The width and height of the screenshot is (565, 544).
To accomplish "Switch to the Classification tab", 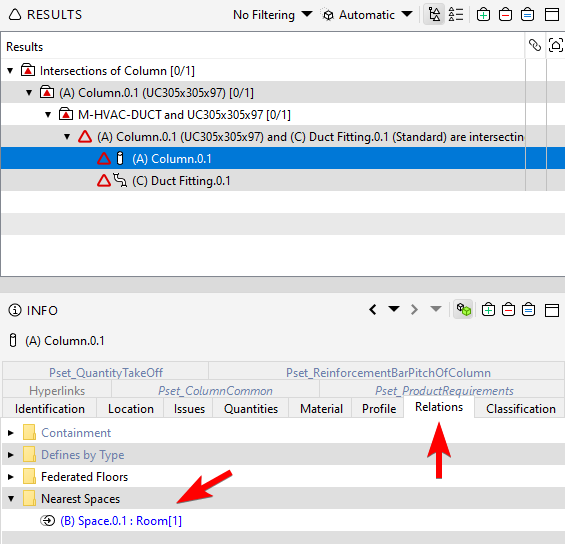I will 520,409.
